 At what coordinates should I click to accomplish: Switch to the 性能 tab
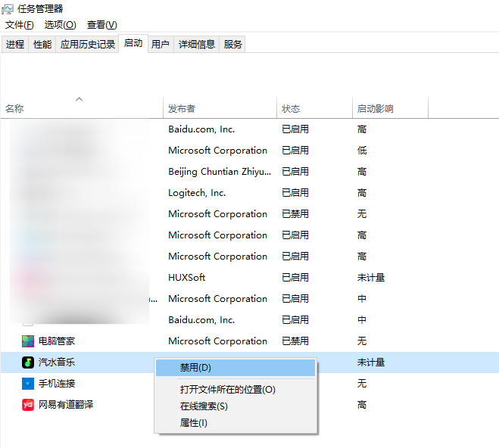[42, 44]
